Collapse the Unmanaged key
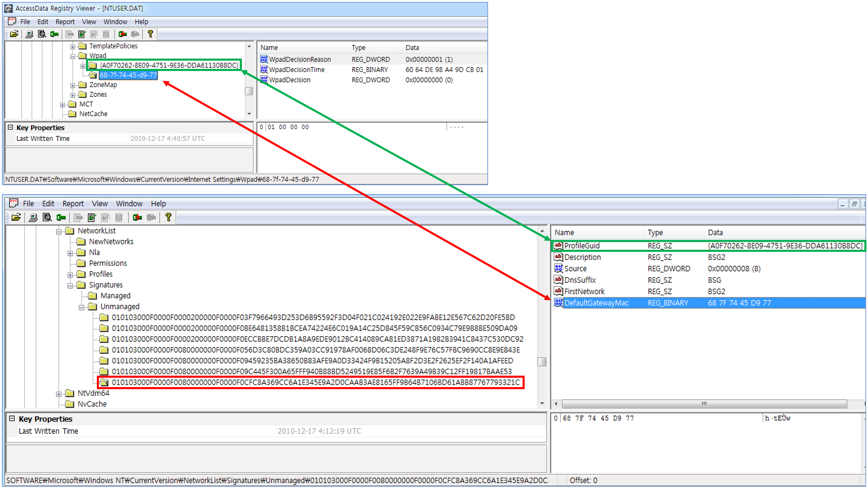The height and width of the screenshot is (489, 868). click(x=82, y=307)
